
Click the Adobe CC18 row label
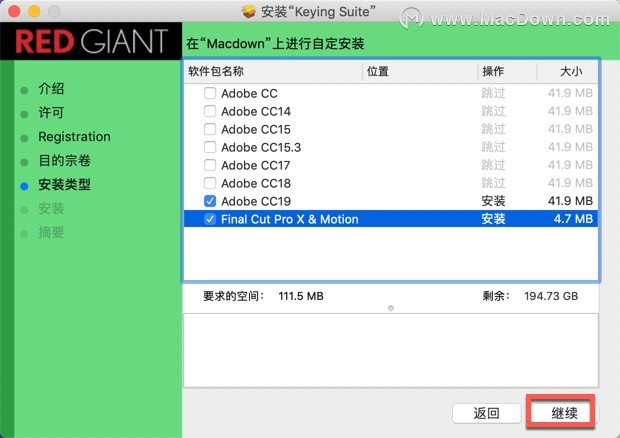pos(256,183)
